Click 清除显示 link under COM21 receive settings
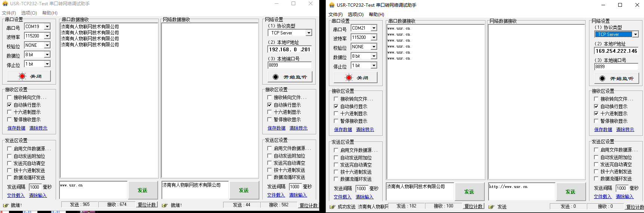This screenshot has width=644, height=213. pos(365,130)
